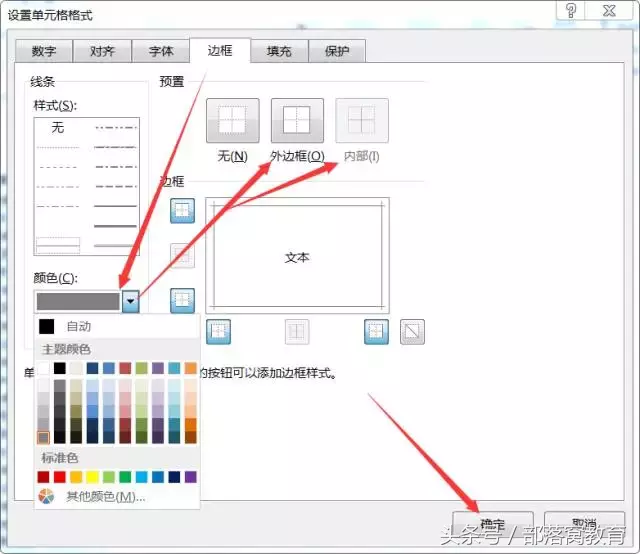Image resolution: width=640 pixels, height=554 pixels.
Task: Pick standard green swatch
Action: pyautogui.click(x=125, y=477)
